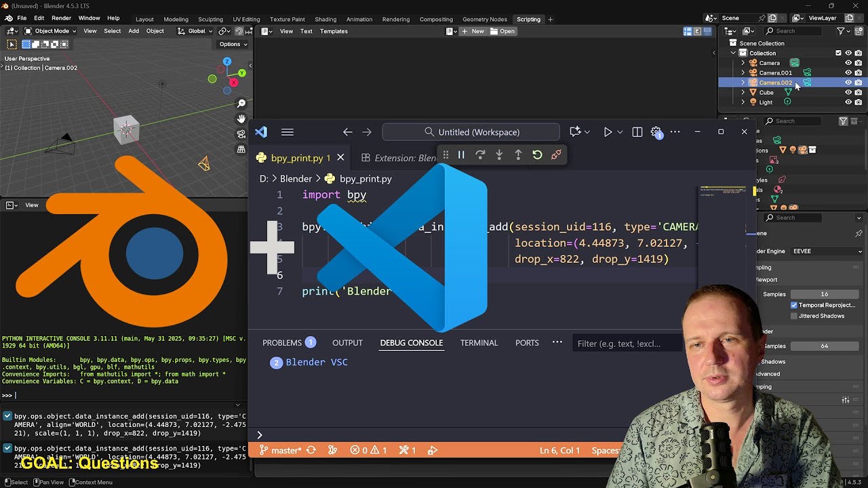Click the zoom viewport gizmo icon

[x=241, y=104]
